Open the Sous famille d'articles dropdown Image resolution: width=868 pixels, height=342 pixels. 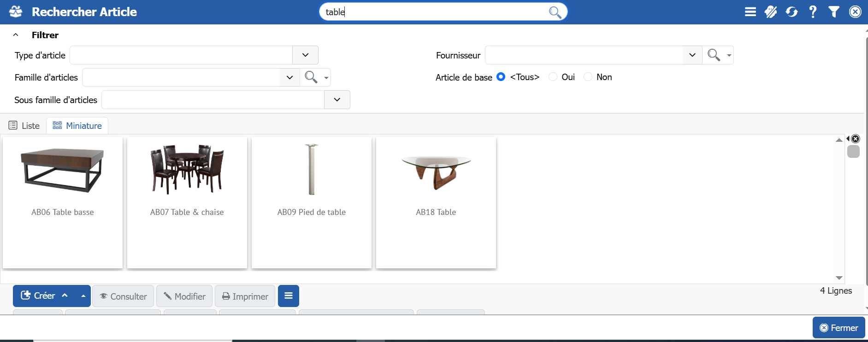tap(337, 100)
